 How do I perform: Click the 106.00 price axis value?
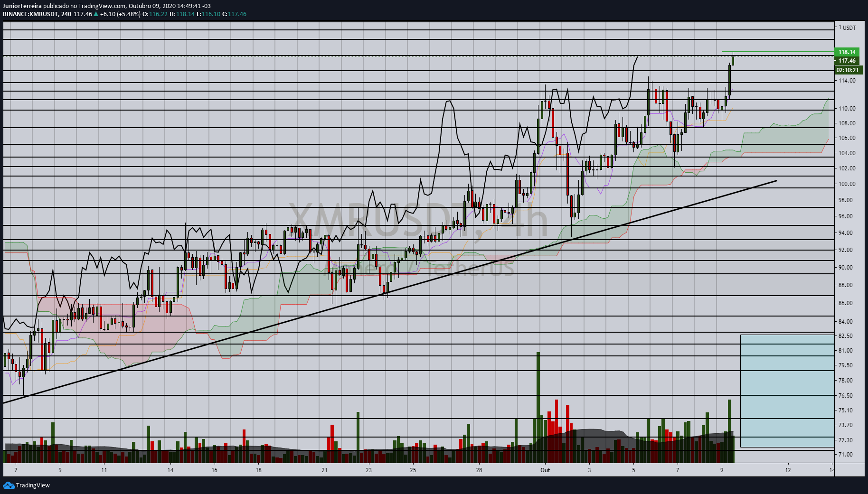[x=847, y=138]
